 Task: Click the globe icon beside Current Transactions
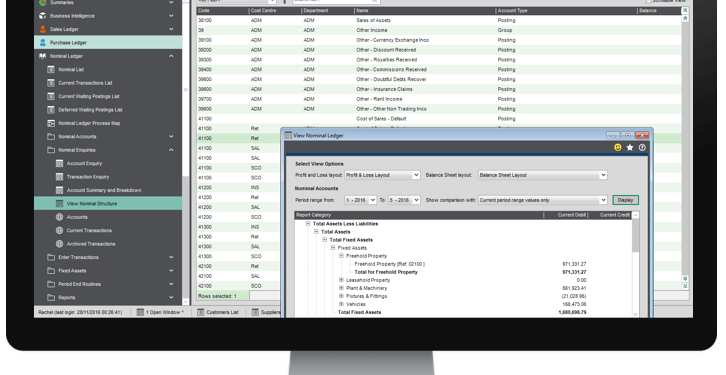tap(59, 231)
